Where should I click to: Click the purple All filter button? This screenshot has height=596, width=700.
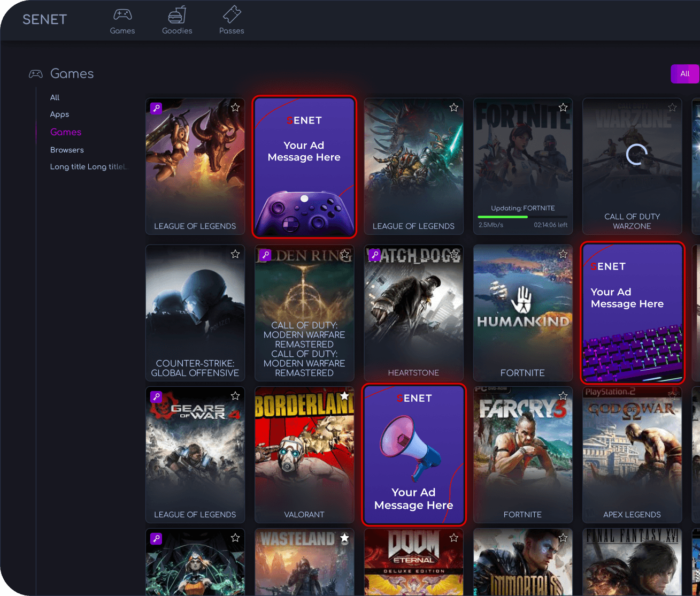[685, 74]
